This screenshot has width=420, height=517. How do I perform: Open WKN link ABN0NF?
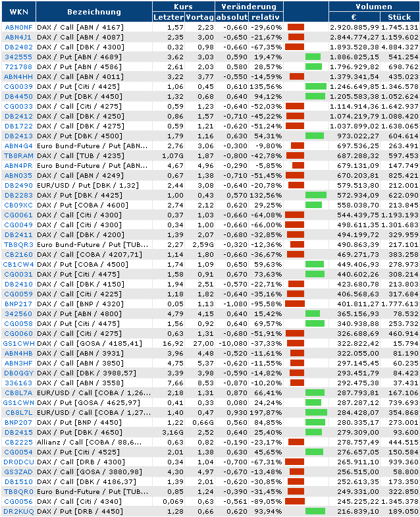19,28
